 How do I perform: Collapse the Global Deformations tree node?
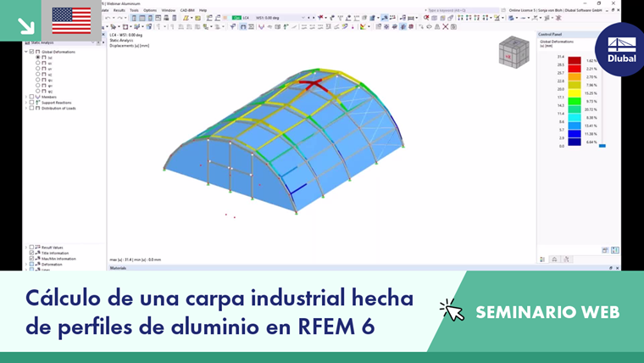click(x=26, y=52)
